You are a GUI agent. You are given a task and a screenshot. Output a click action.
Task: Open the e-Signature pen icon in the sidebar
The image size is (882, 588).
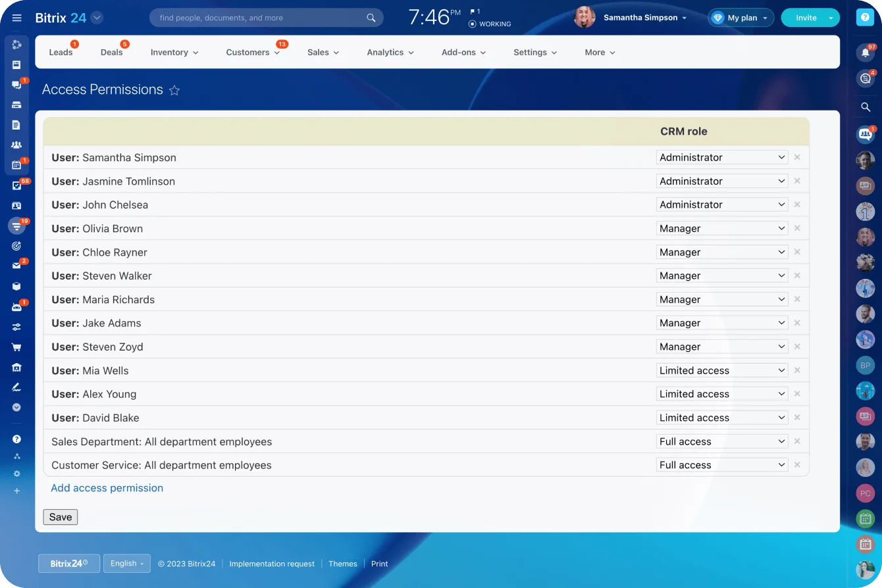17,387
